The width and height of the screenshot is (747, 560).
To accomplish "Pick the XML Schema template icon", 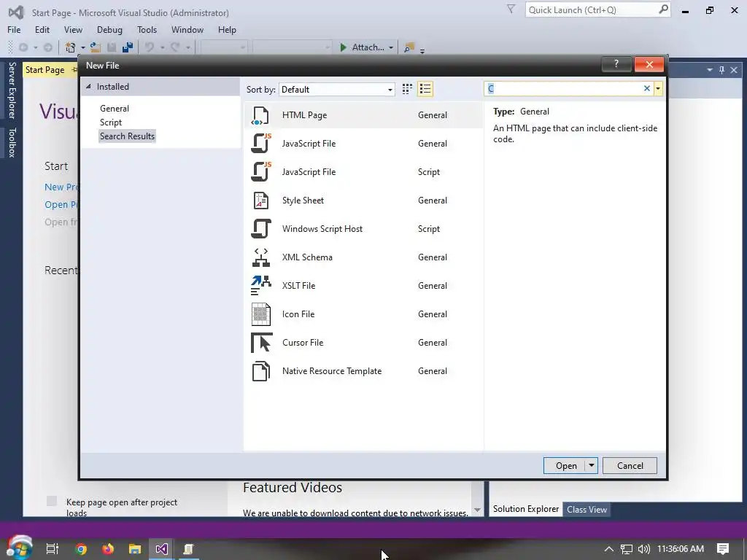I will [x=260, y=257].
